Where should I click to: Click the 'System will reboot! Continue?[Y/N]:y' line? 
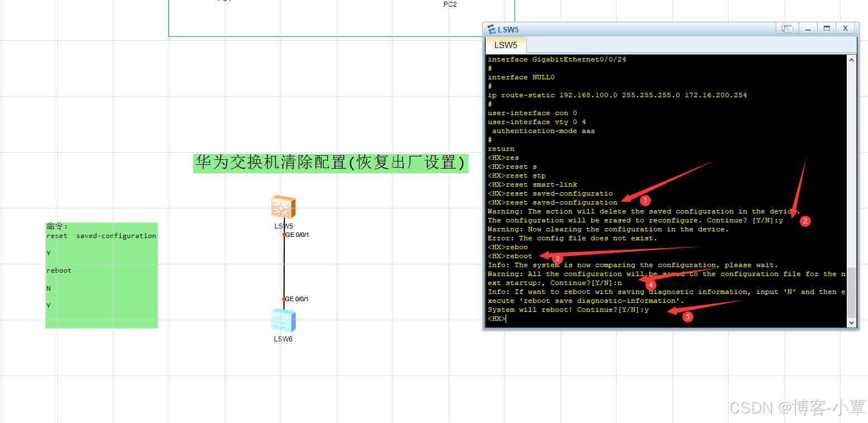click(x=568, y=310)
